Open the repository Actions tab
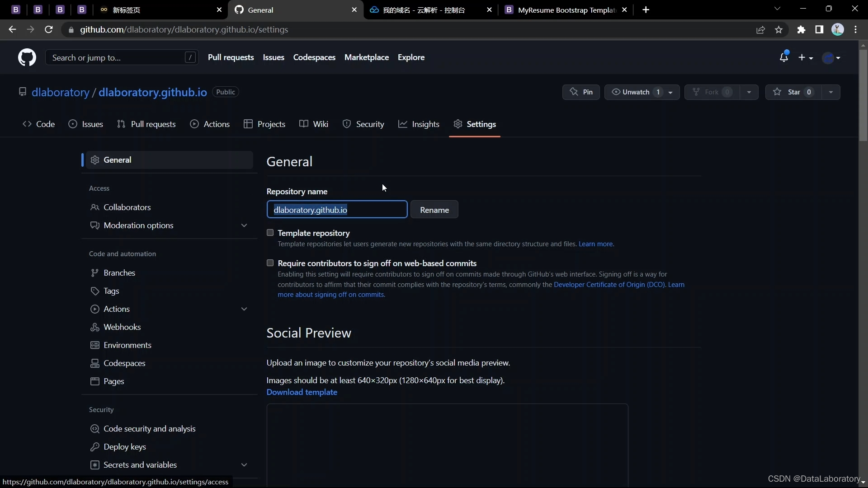 click(x=210, y=124)
